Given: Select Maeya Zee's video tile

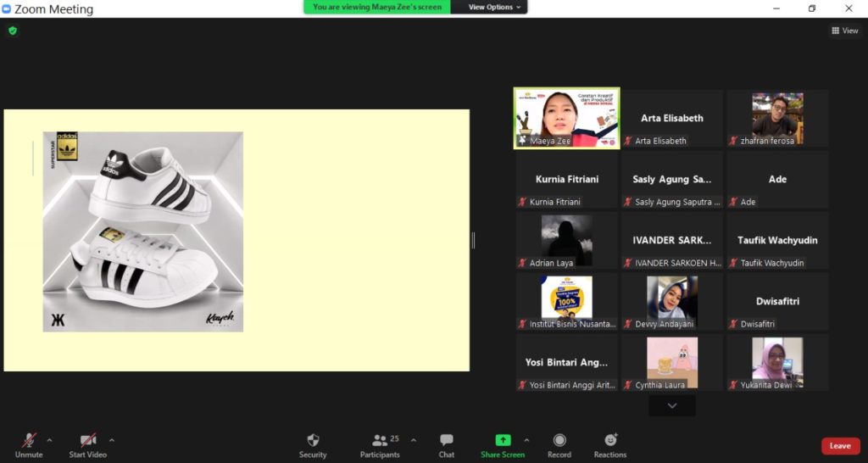Looking at the screenshot, I should 567,118.
